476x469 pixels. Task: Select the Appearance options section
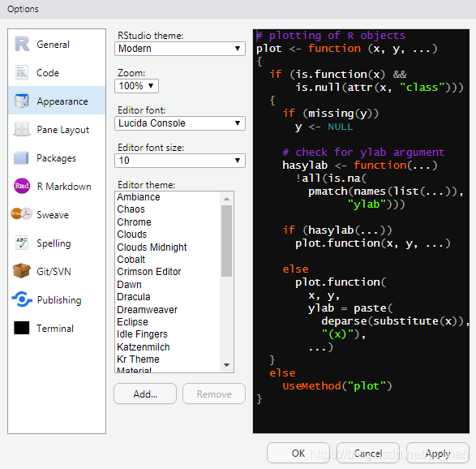(x=57, y=101)
